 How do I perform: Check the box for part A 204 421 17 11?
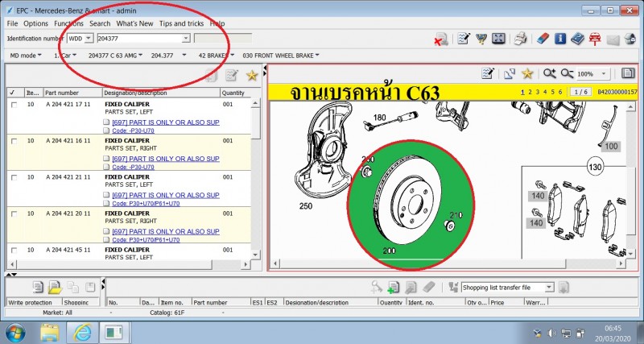[x=14, y=105]
